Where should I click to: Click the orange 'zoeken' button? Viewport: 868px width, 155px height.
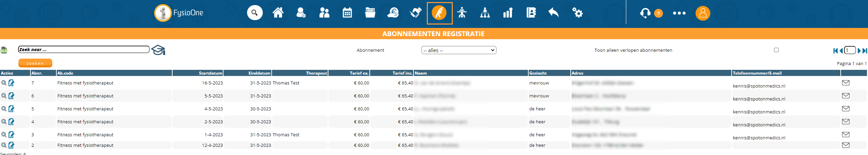click(35, 63)
